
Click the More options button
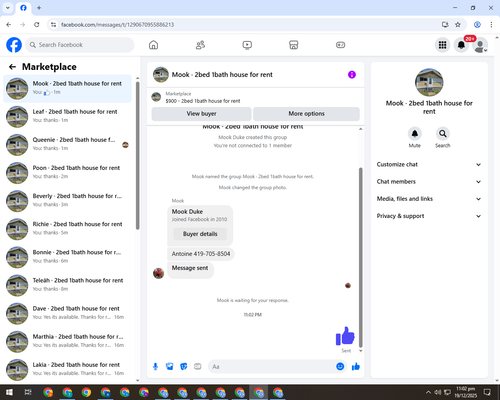[306, 114]
